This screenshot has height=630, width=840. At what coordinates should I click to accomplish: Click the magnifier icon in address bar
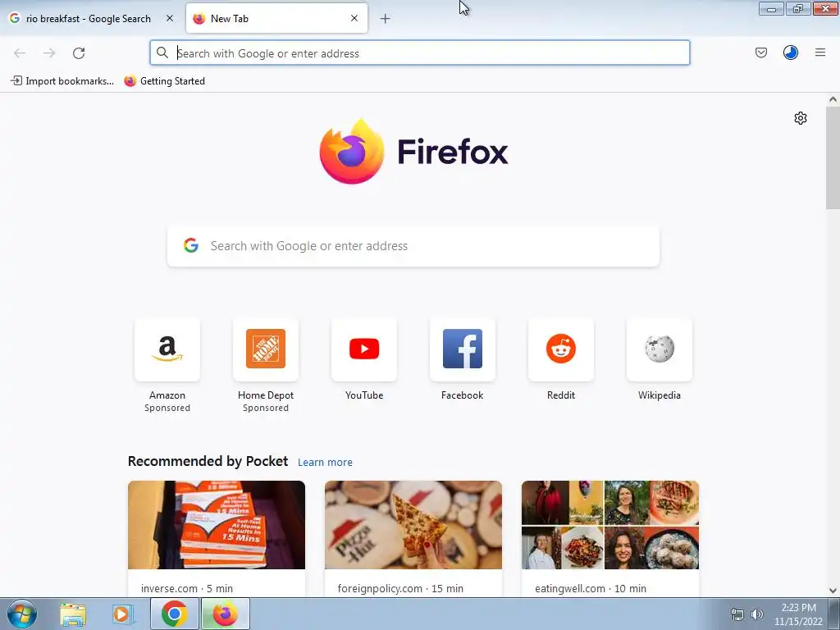pyautogui.click(x=162, y=52)
